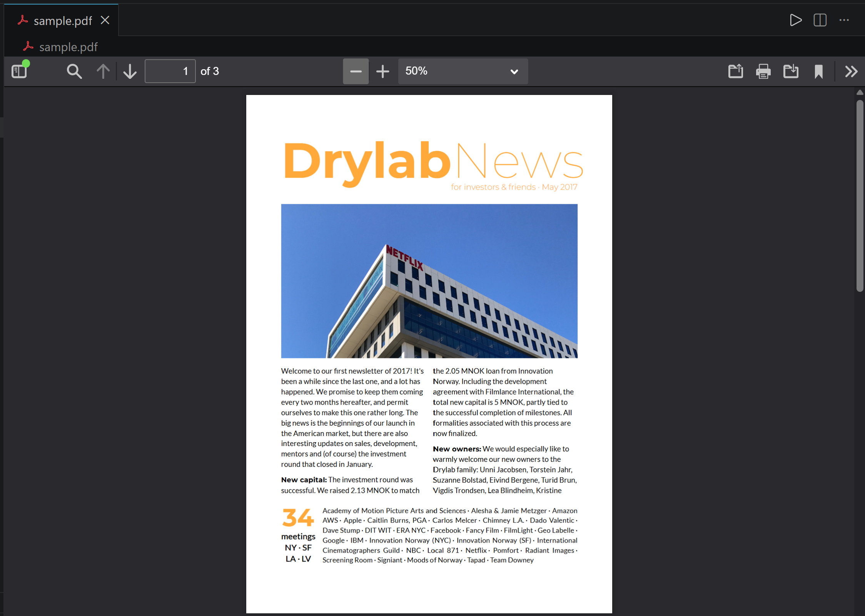
Task: Zoom in with the plus button
Action: click(382, 71)
